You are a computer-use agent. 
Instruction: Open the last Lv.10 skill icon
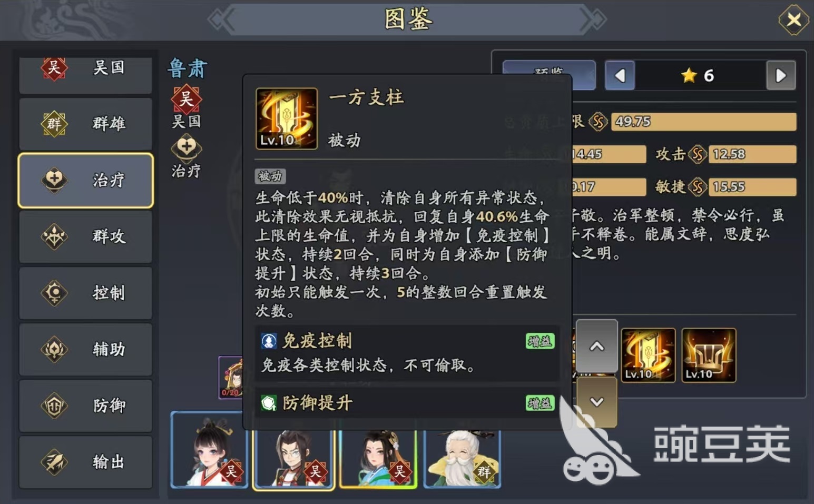[709, 355]
